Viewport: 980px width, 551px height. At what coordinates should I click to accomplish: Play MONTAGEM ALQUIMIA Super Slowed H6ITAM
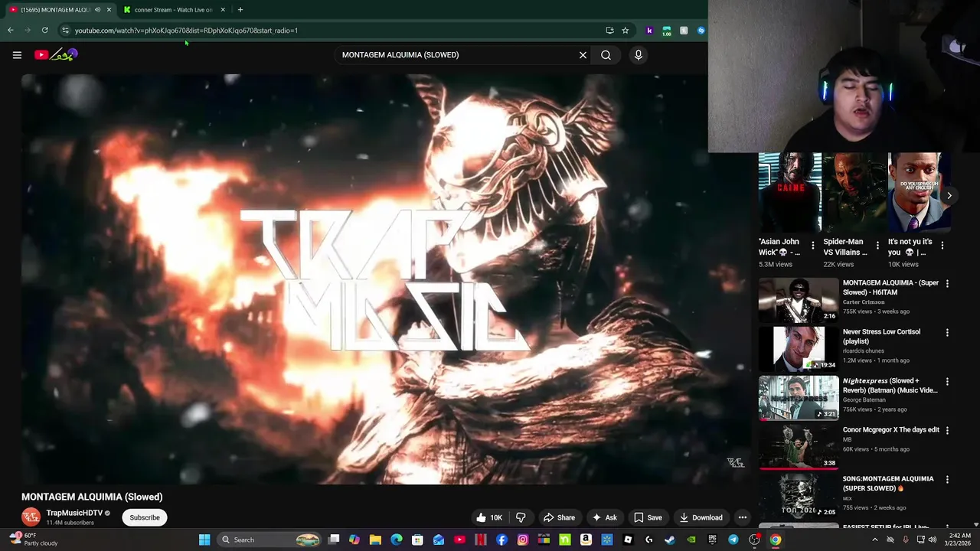[799, 299]
